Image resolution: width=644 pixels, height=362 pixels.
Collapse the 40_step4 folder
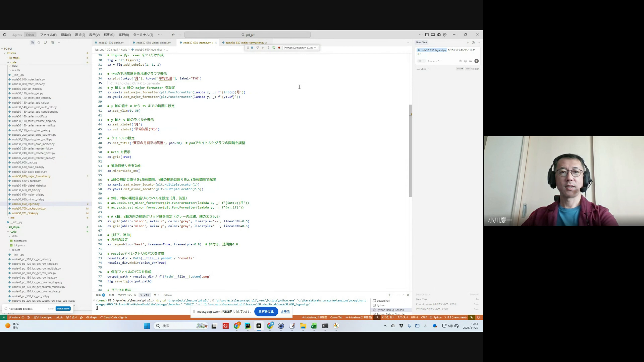pos(14,227)
